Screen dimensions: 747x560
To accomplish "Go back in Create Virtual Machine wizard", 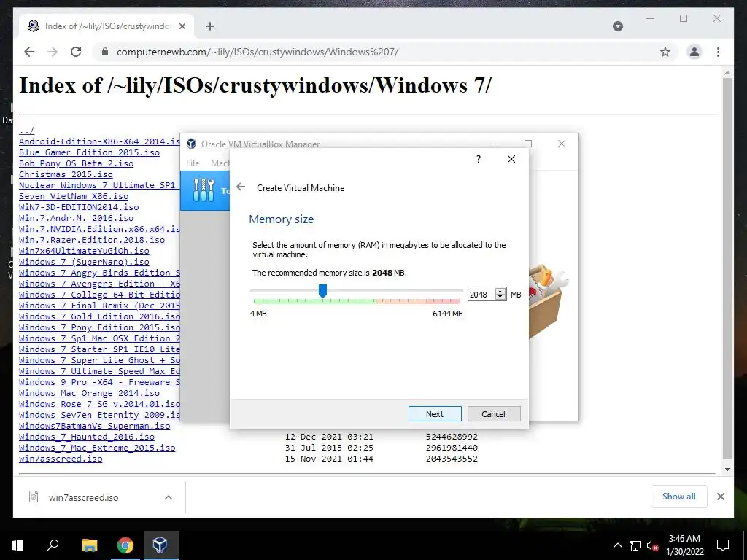I will pos(241,187).
